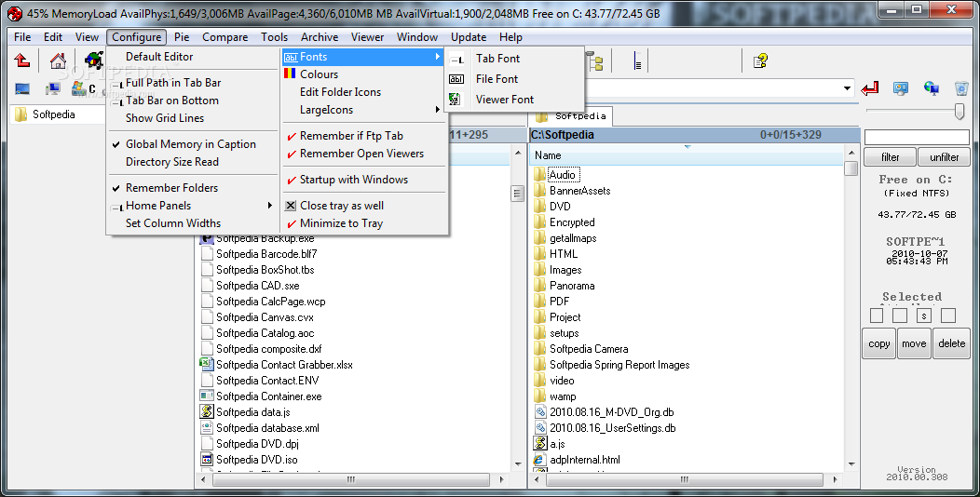The width and height of the screenshot is (980, 497).
Task: Expand the LargeIcons submenu
Action: pyautogui.click(x=362, y=110)
